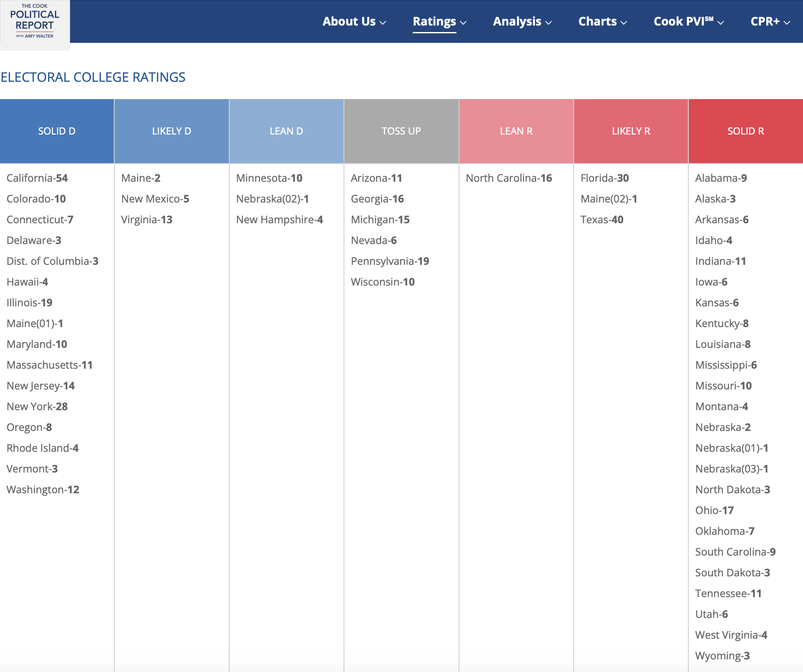This screenshot has height=672, width=803.
Task: Click the Lean D column header
Action: [x=286, y=131]
